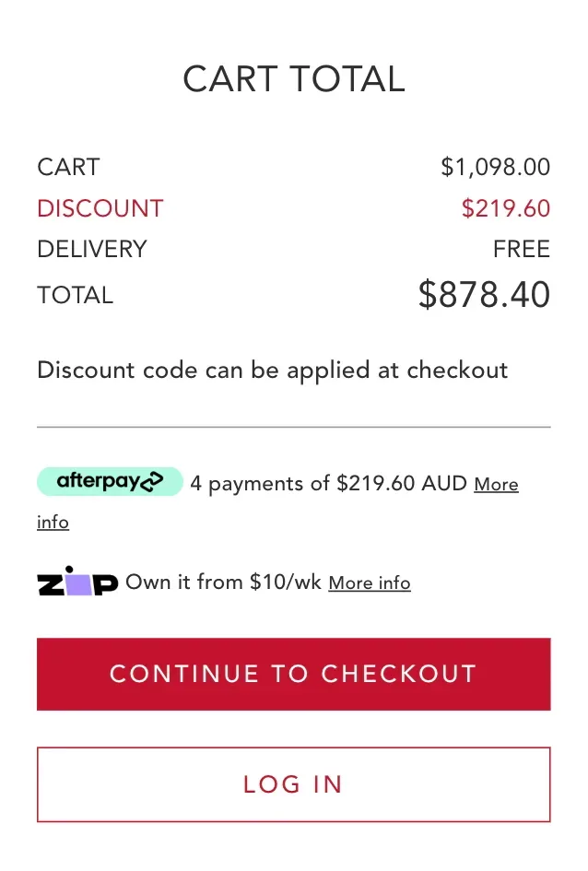Screen dimensions: 588x871
Task: Open Zip's More info link
Action: click(x=369, y=583)
